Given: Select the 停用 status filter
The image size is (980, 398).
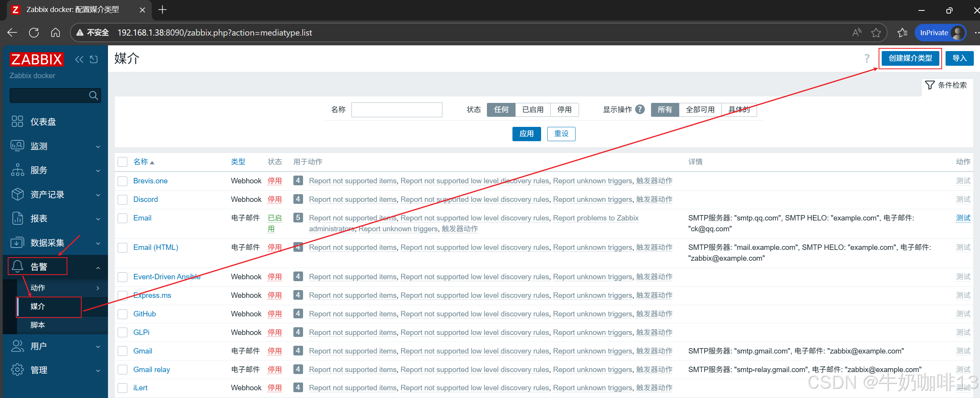Looking at the screenshot, I should coord(564,110).
